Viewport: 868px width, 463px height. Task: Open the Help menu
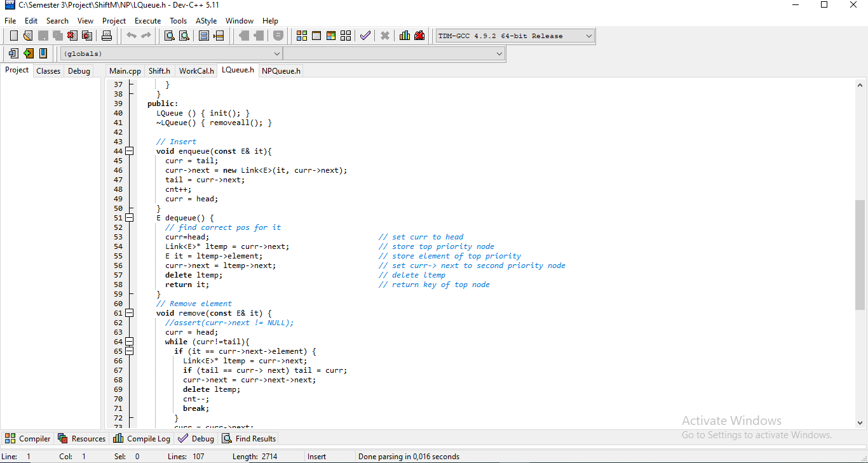click(270, 21)
